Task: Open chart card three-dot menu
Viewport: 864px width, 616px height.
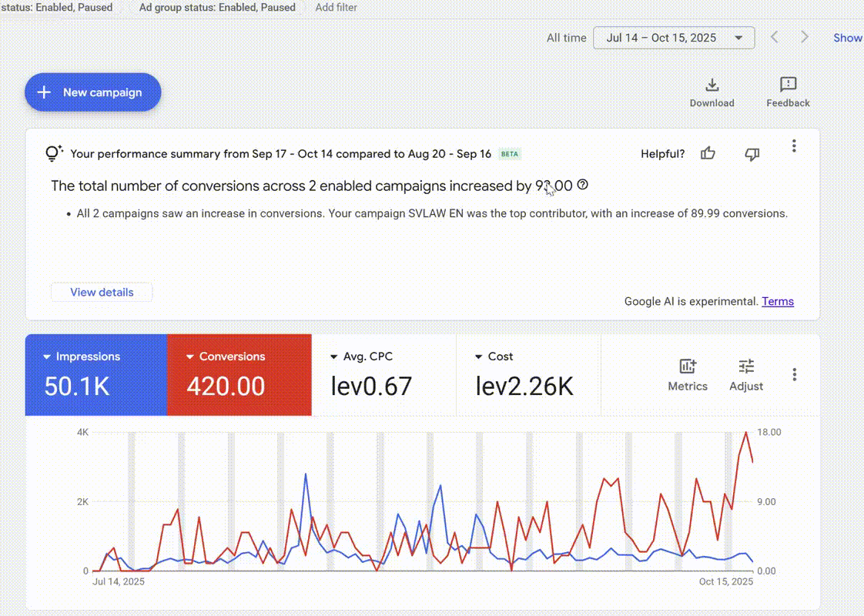Action: coord(794,375)
